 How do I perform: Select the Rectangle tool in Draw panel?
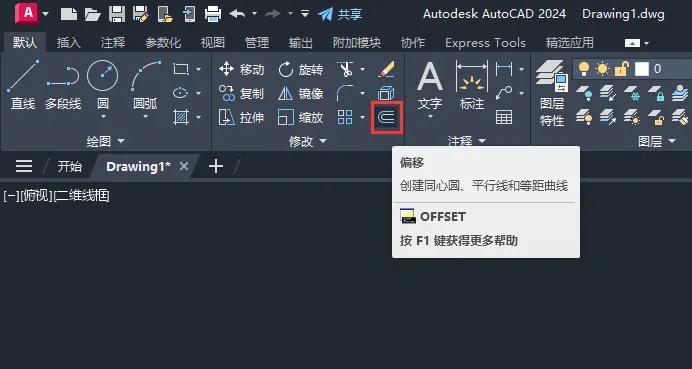(x=181, y=69)
